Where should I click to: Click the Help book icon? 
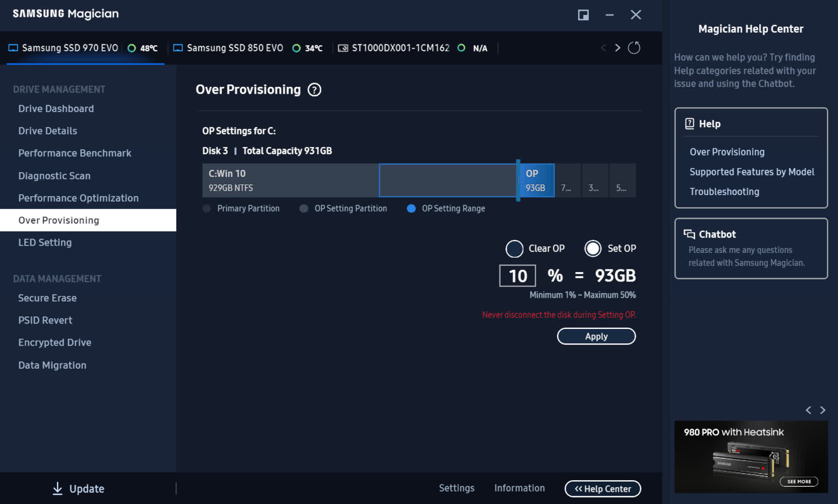click(689, 124)
